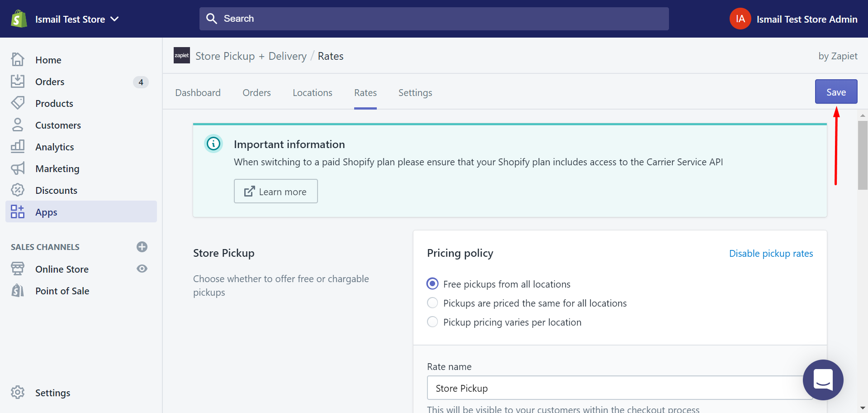868x413 pixels.
Task: Focus the Search input field
Action: coord(434,19)
